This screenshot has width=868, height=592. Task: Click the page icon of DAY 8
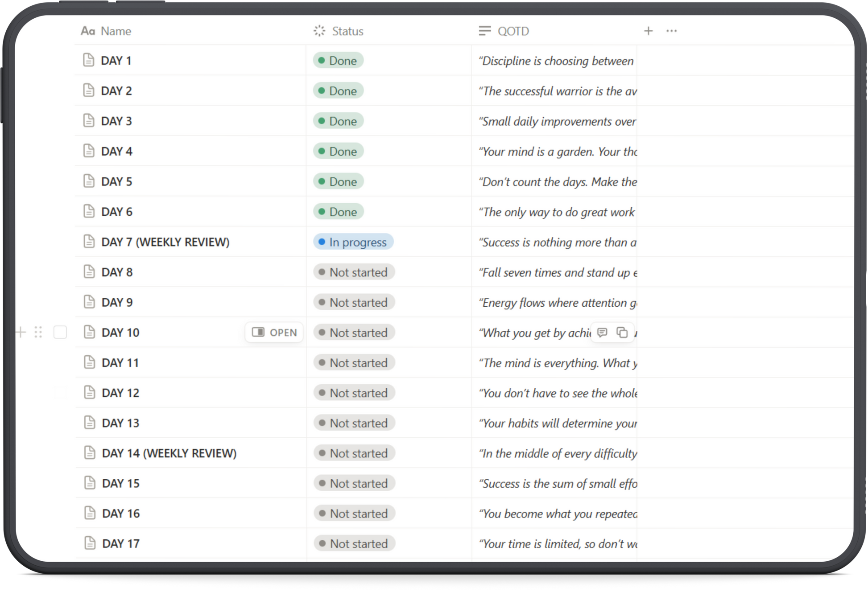(89, 271)
